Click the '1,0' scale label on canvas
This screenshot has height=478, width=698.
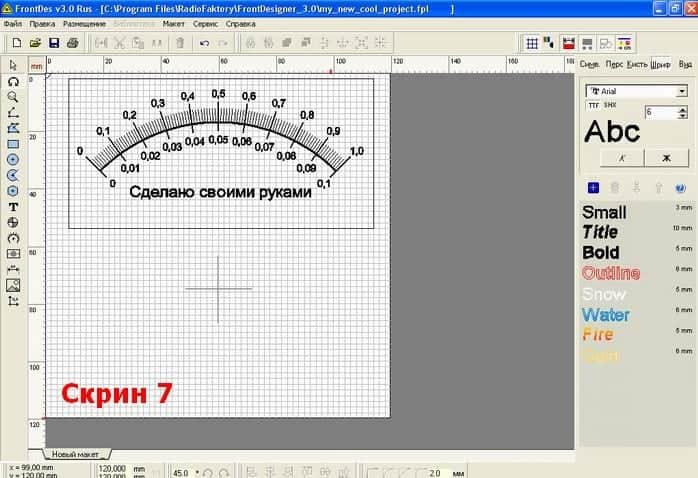[x=357, y=151]
